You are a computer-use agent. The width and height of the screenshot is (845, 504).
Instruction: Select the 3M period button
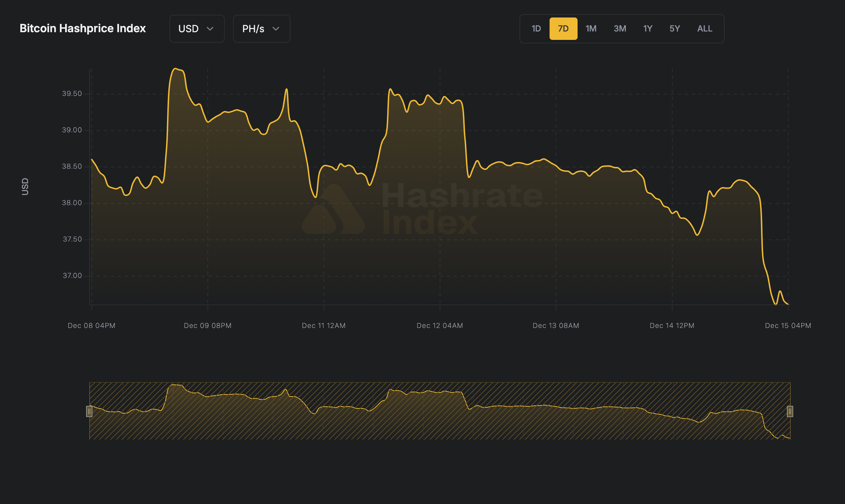(x=620, y=28)
